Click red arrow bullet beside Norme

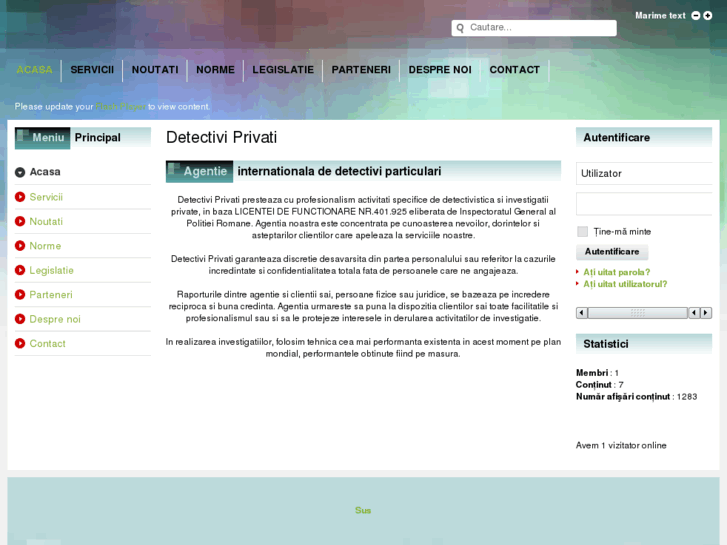pyautogui.click(x=20, y=245)
